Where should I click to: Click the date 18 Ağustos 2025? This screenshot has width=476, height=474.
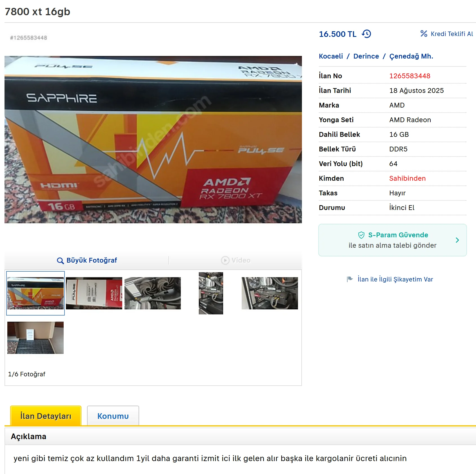417,91
